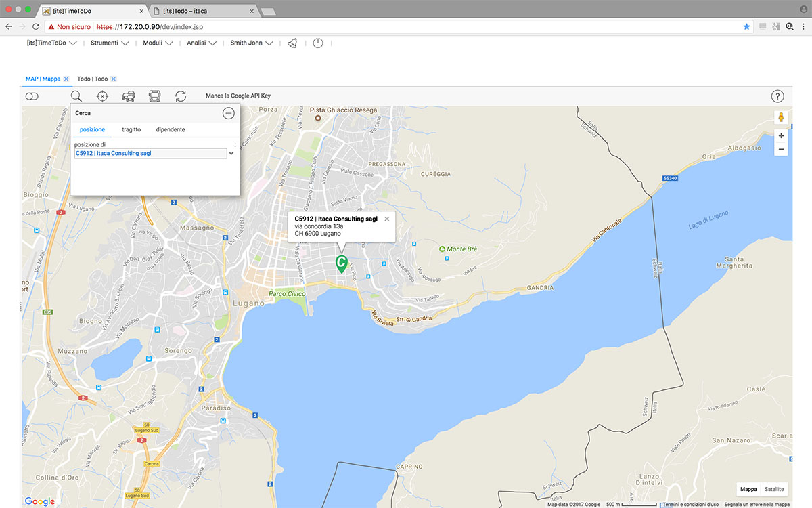Screen dimensions: 812x508
Task: Show traffic using the cars icon
Action: (x=129, y=97)
